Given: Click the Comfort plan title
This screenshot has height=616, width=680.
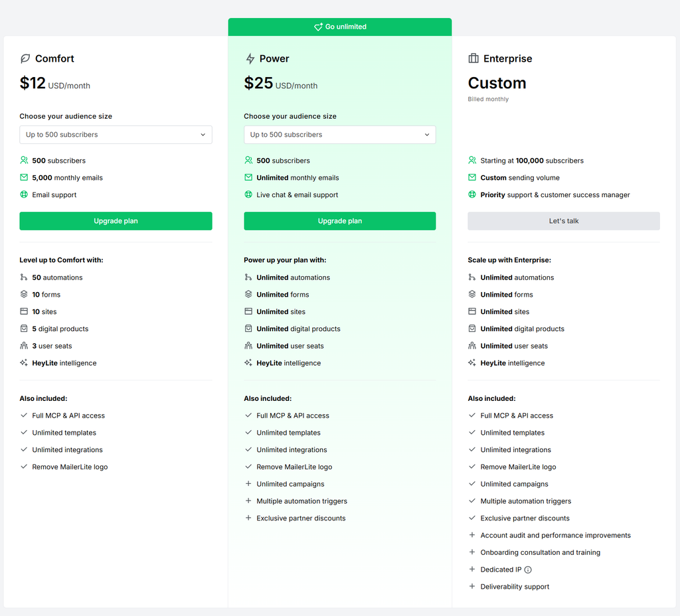Looking at the screenshot, I should [54, 58].
